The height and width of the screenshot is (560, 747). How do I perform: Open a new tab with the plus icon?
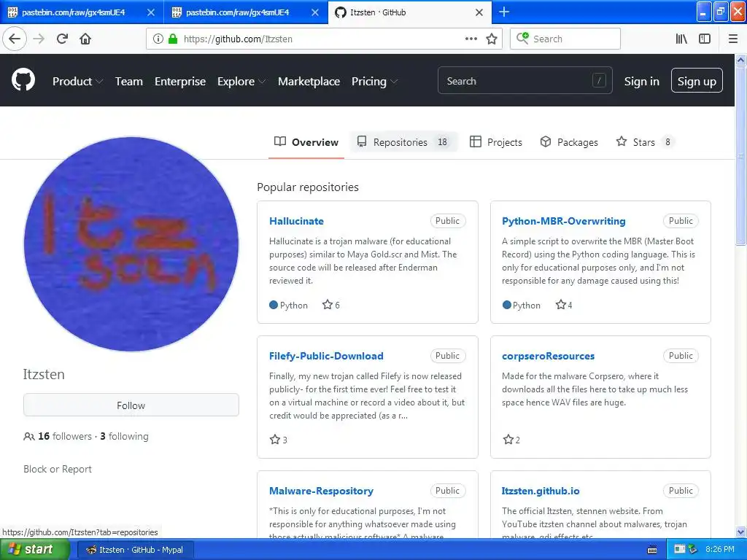(x=503, y=12)
